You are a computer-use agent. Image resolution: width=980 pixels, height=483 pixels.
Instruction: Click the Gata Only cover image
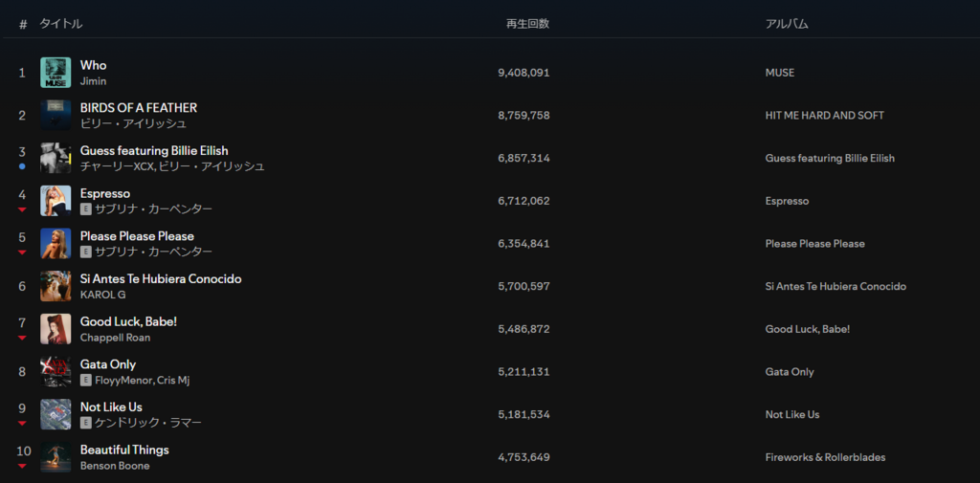click(x=56, y=372)
